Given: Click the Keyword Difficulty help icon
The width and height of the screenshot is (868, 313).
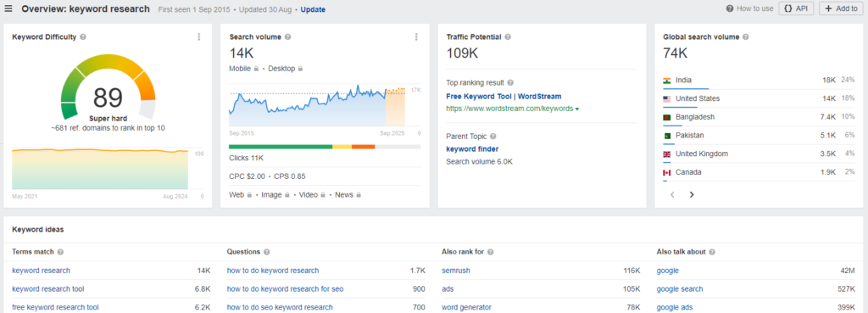Looking at the screenshot, I should tap(83, 37).
